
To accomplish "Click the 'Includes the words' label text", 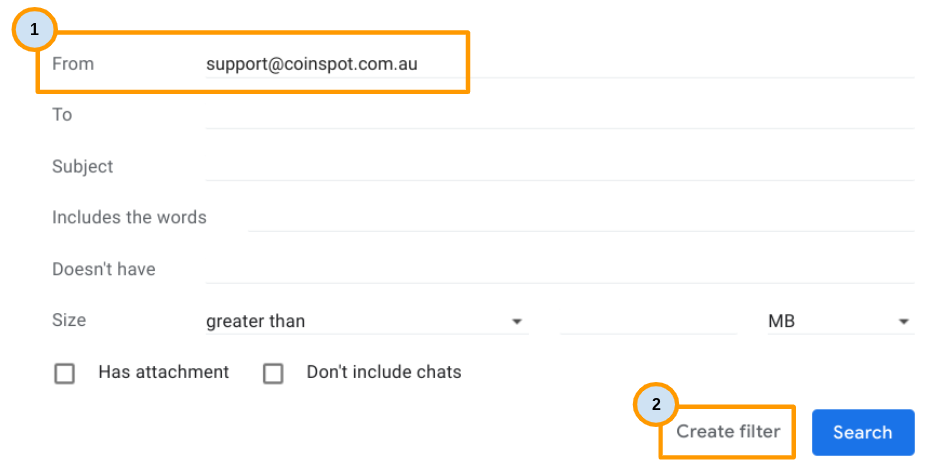I will (x=129, y=218).
